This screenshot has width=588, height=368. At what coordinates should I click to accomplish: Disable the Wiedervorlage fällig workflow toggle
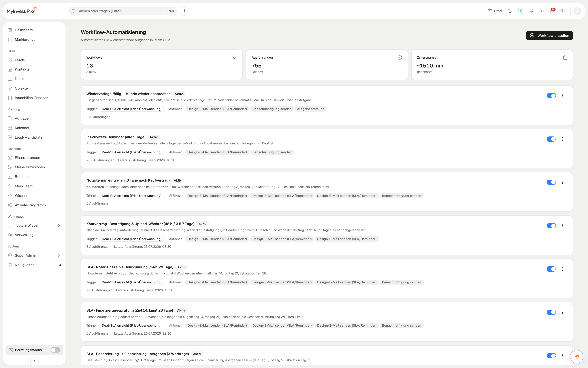(551, 96)
